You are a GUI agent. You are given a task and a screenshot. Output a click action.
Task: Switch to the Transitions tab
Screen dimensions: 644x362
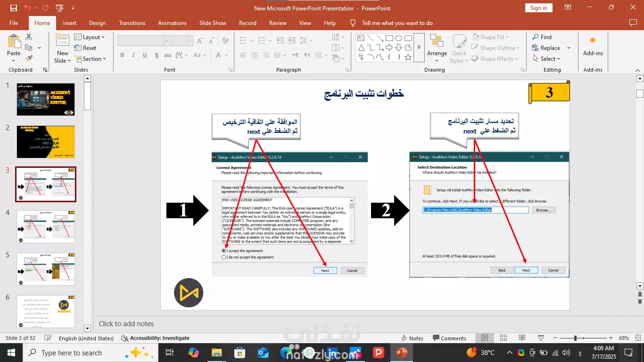click(132, 23)
